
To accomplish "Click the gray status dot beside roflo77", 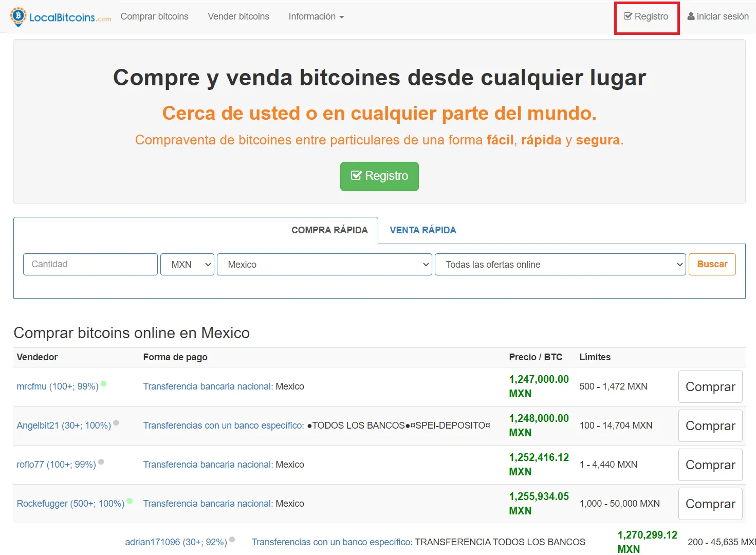I will click(x=101, y=461).
